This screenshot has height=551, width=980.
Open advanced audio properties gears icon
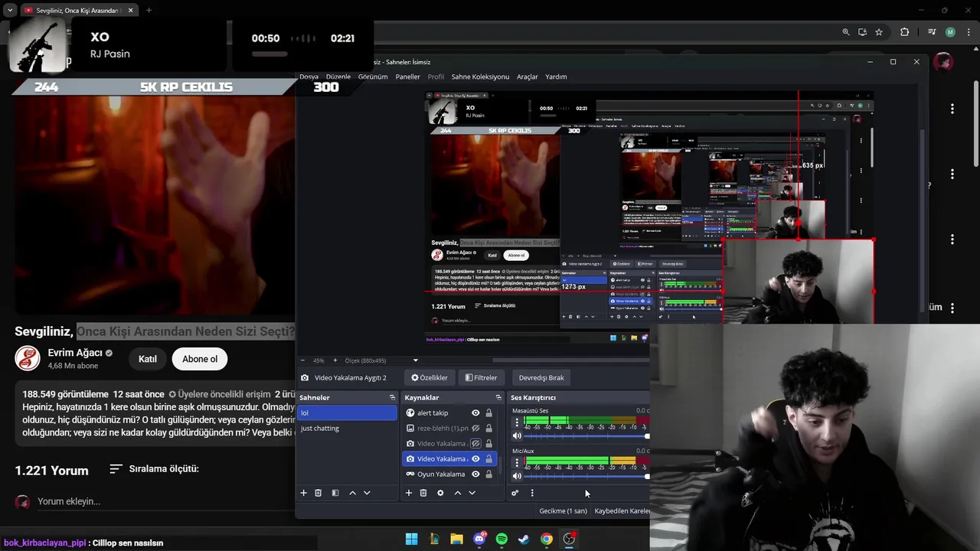pyautogui.click(x=514, y=493)
